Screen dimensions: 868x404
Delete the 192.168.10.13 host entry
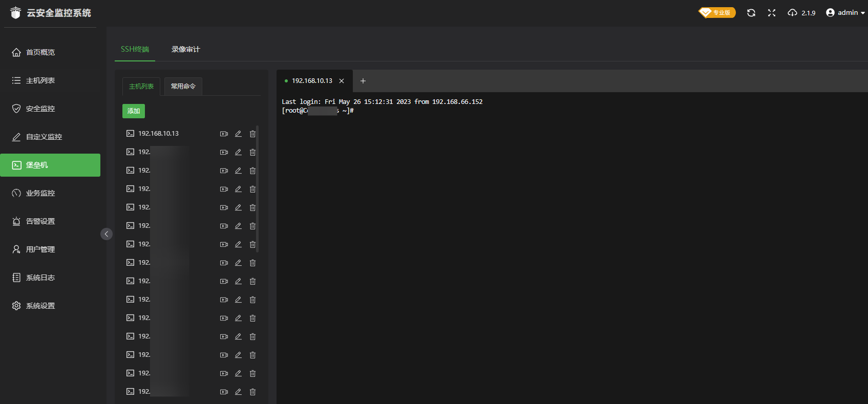coord(252,134)
